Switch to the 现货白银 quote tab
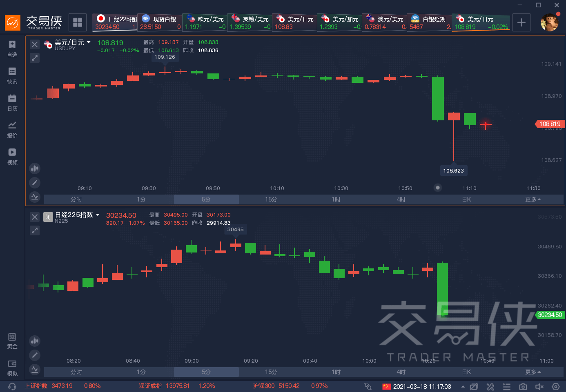The width and height of the screenshot is (566, 392). [160, 22]
